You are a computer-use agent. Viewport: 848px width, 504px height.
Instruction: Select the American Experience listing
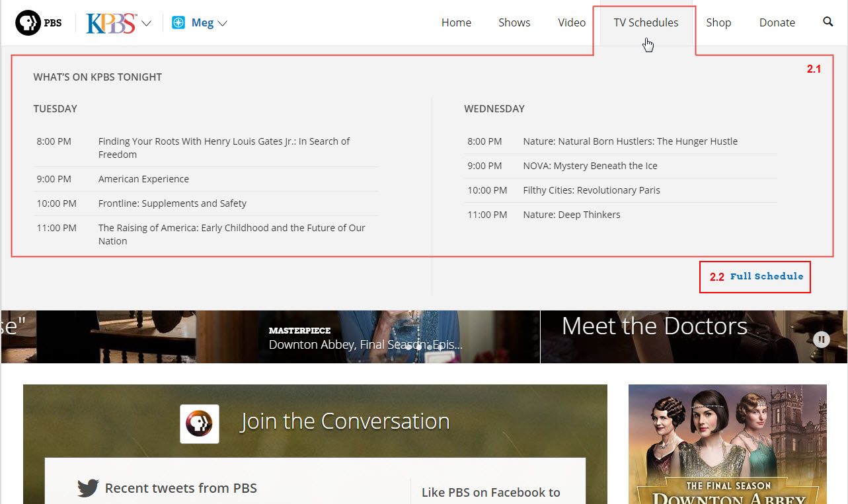[143, 179]
